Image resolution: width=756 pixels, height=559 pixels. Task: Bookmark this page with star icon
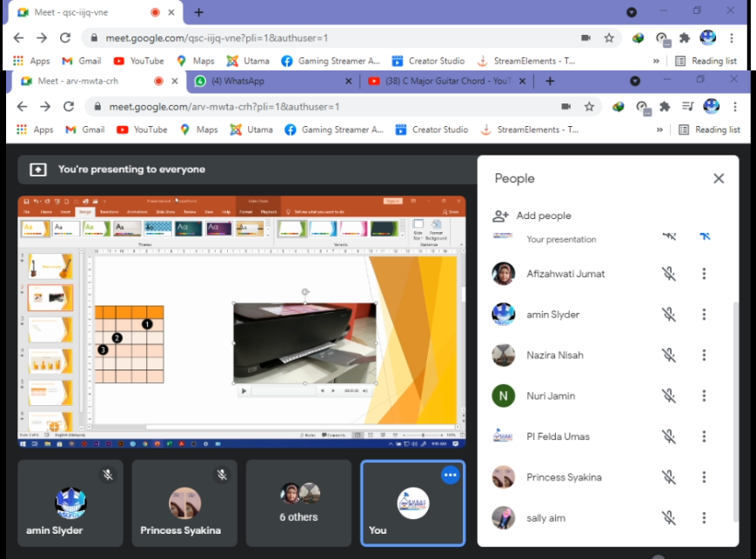pyautogui.click(x=589, y=107)
